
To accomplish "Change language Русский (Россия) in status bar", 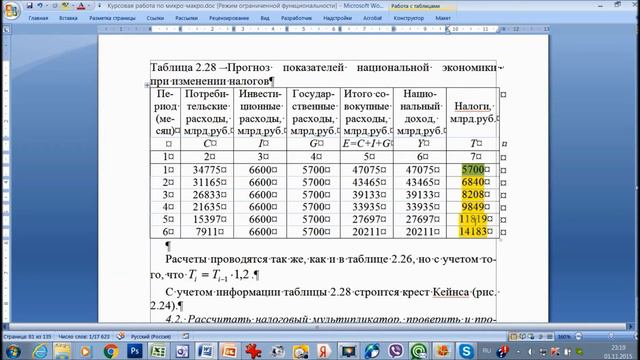I will [151, 337].
